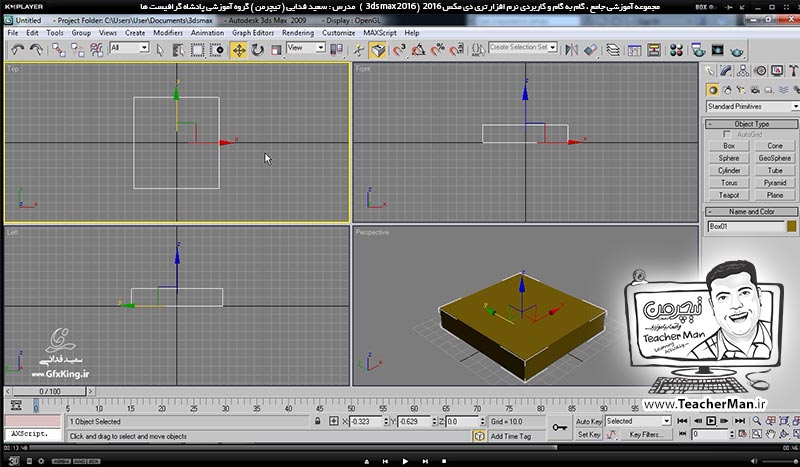Click the Unlink Selection icon

pyautogui.click(x=78, y=50)
